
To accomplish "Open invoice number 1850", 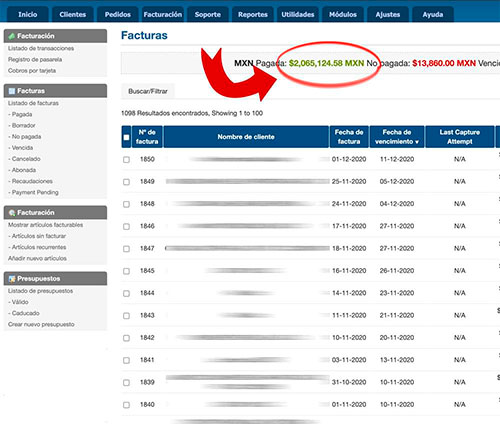I will pyautogui.click(x=147, y=159).
